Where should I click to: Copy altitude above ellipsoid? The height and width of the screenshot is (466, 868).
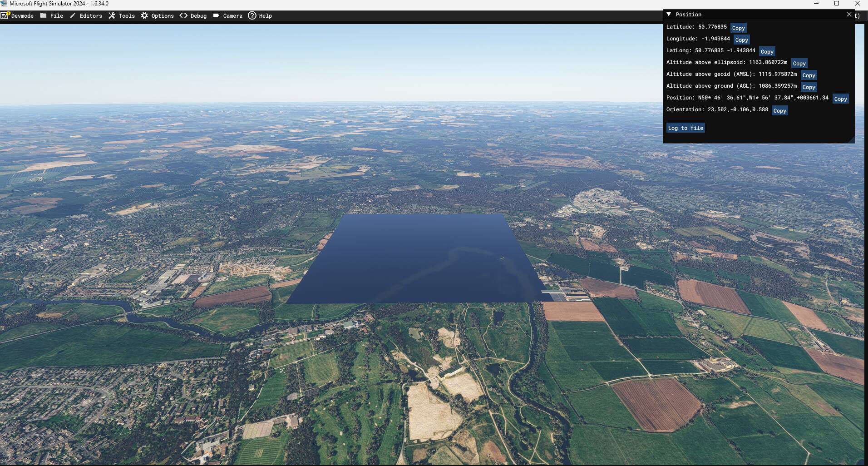click(799, 64)
